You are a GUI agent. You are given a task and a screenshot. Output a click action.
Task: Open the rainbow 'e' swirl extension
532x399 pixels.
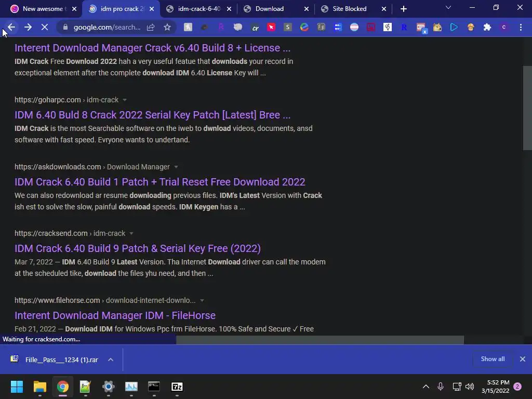click(304, 27)
